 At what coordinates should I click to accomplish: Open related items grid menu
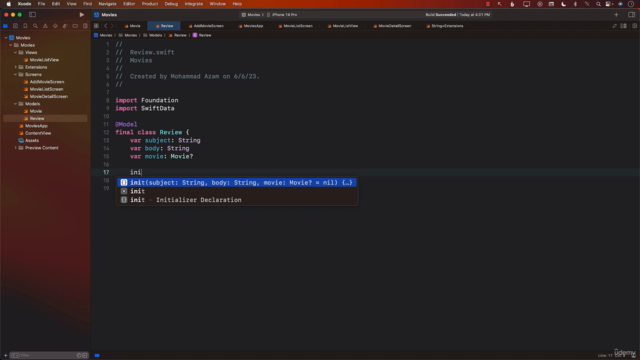96,26
